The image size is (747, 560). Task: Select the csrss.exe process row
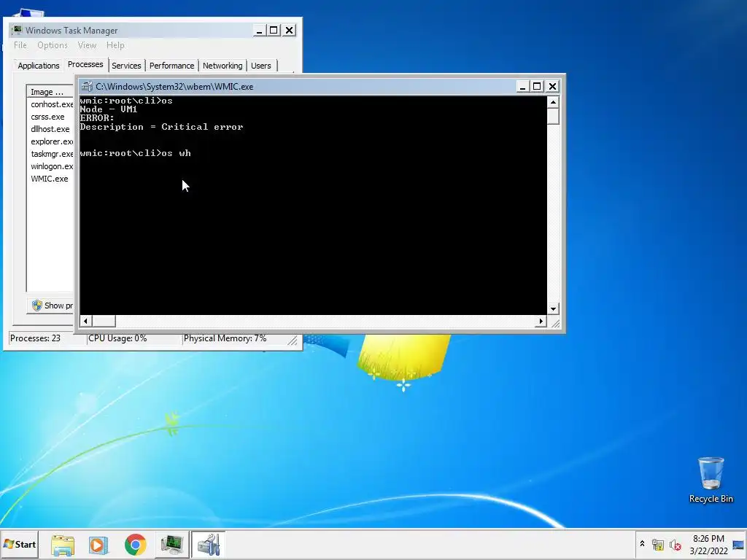(50, 117)
